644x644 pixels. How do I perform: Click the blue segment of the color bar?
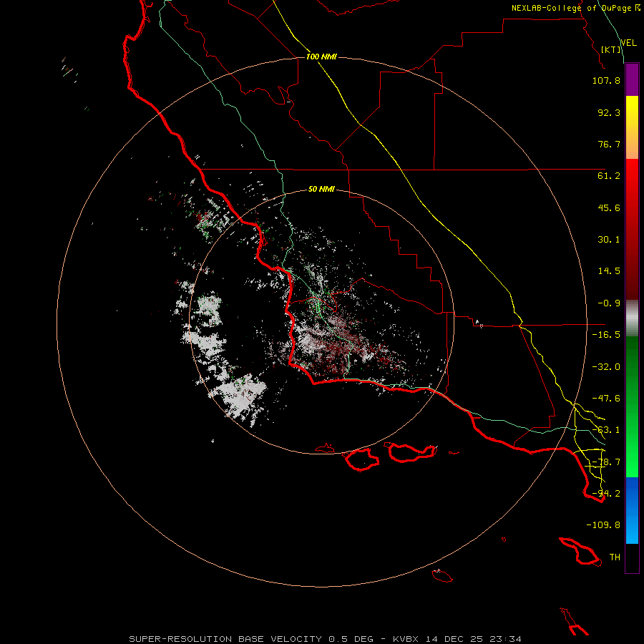click(x=632, y=510)
